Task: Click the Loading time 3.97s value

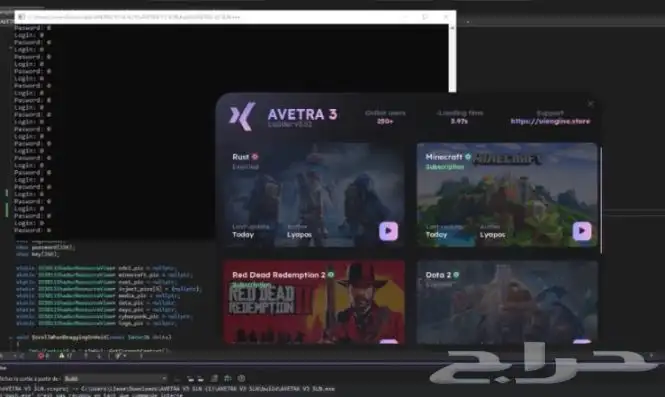Action: (x=459, y=121)
